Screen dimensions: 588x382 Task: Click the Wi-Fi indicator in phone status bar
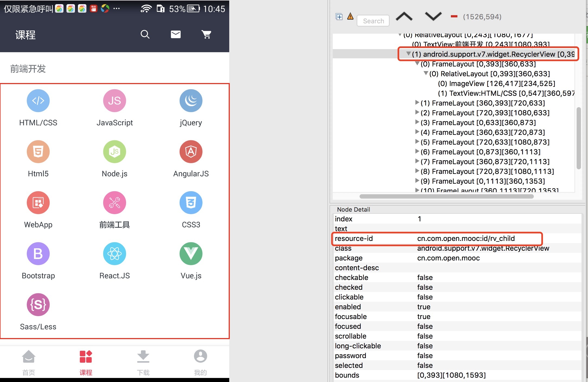[146, 9]
